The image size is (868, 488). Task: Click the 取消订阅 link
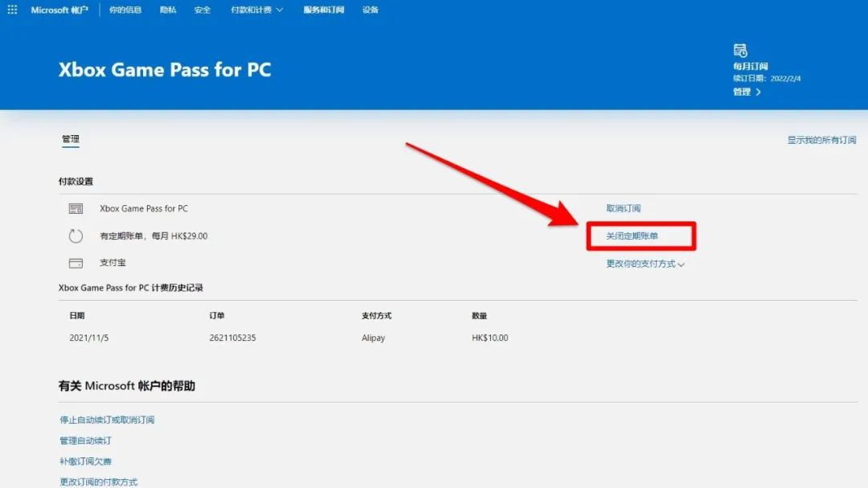623,208
